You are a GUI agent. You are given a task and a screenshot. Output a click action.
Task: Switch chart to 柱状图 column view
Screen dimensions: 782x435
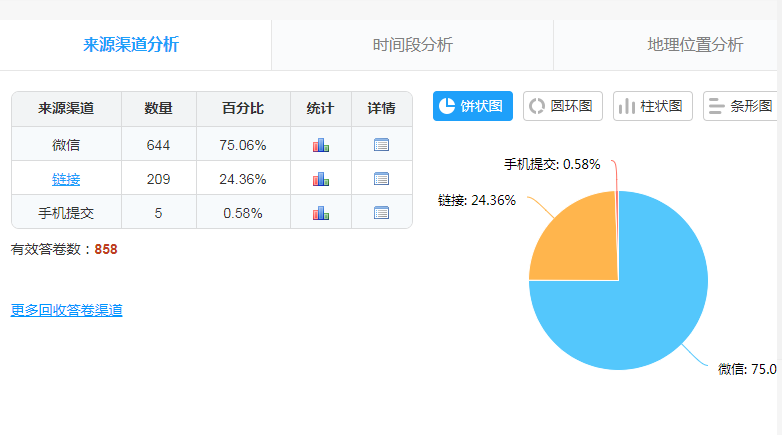click(x=652, y=106)
